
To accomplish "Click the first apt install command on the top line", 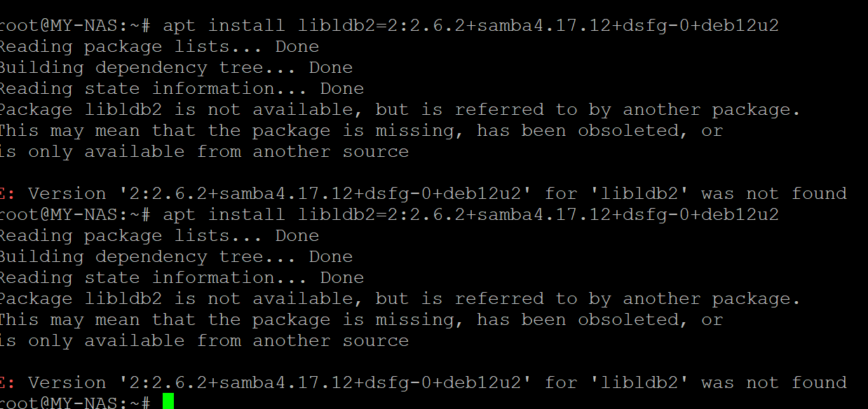I will 470,26.
